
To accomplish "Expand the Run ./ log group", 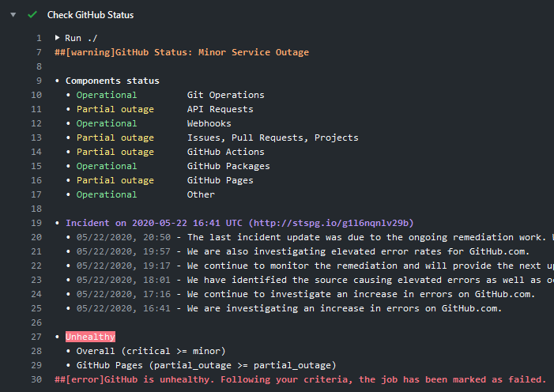I will tap(58, 38).
